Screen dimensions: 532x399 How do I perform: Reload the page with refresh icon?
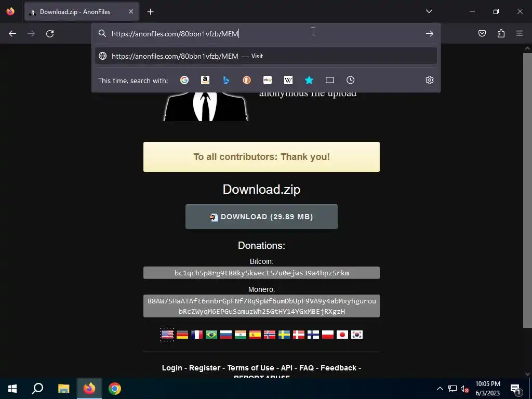pos(50,34)
